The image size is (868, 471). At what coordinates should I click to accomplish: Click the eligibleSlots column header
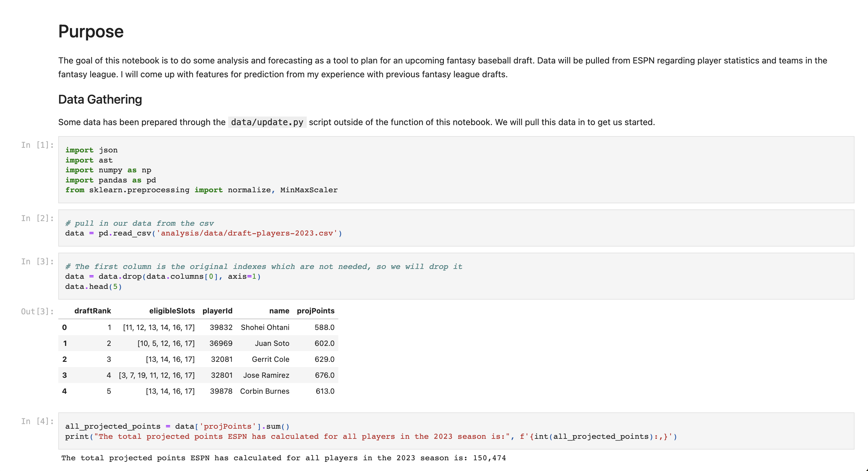pos(172,311)
